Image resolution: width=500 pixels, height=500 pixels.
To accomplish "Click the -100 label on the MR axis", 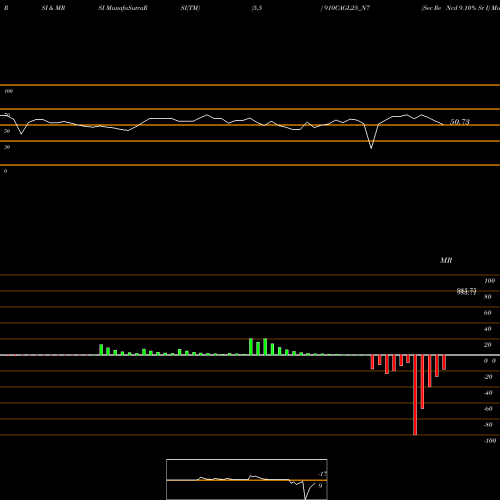I will pyautogui.click(x=490, y=441).
